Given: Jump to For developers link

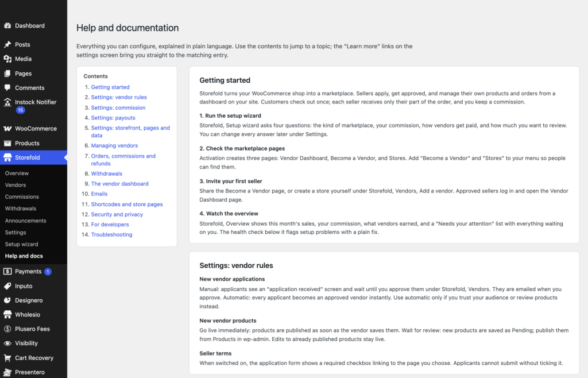Looking at the screenshot, I should 110,225.
